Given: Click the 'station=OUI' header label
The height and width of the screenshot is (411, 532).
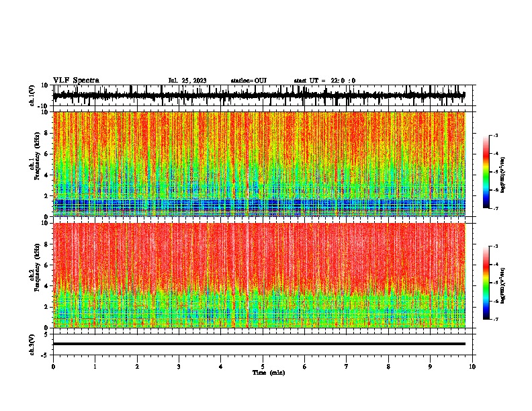Looking at the screenshot, I should tap(249, 81).
